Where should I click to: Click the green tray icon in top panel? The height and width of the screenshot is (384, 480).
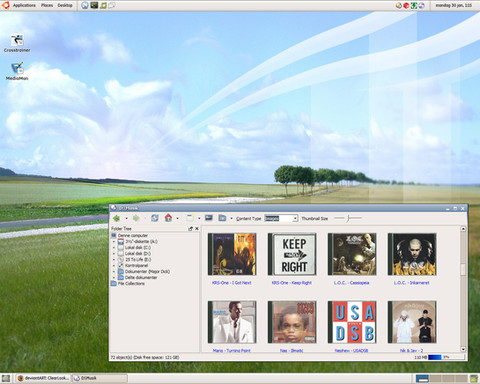(414, 5)
